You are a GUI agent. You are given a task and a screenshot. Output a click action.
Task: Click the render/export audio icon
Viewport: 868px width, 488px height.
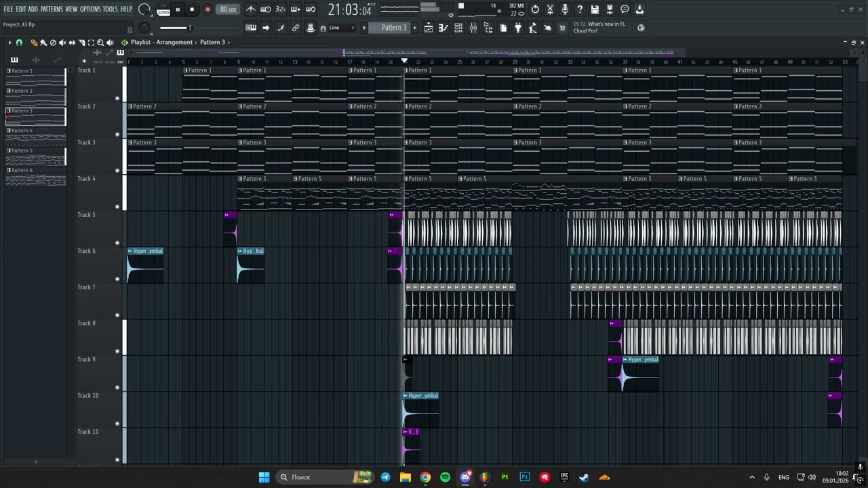point(610,9)
